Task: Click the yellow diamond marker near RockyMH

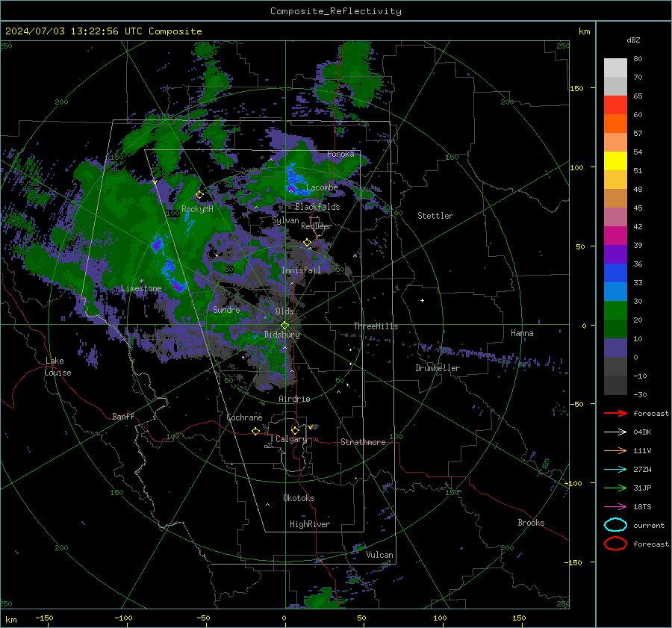Action: [199, 195]
